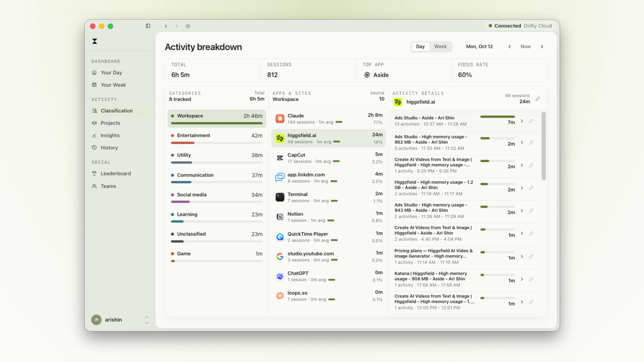The width and height of the screenshot is (644, 362).
Task: Click the hourglass app logo in sidebar
Action: coord(94,41)
